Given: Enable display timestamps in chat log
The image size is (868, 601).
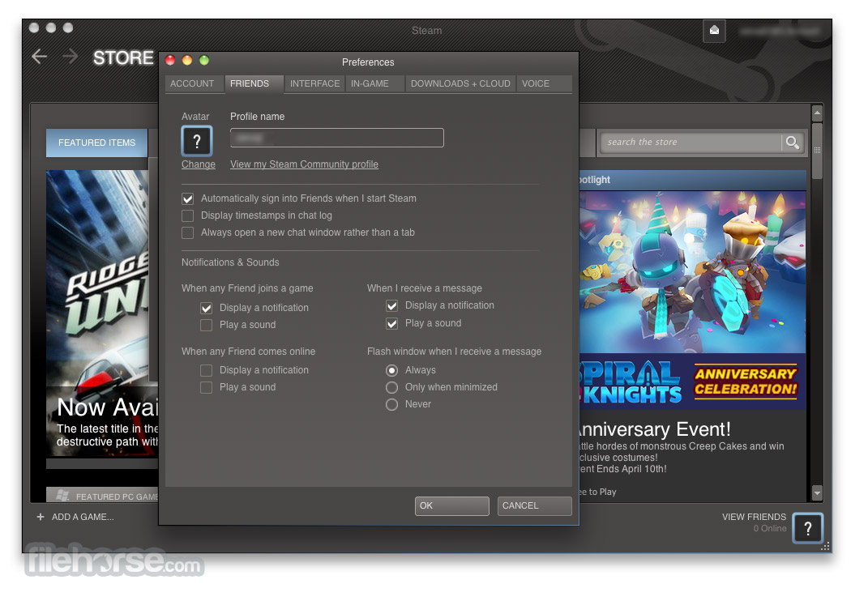Looking at the screenshot, I should pos(188,215).
